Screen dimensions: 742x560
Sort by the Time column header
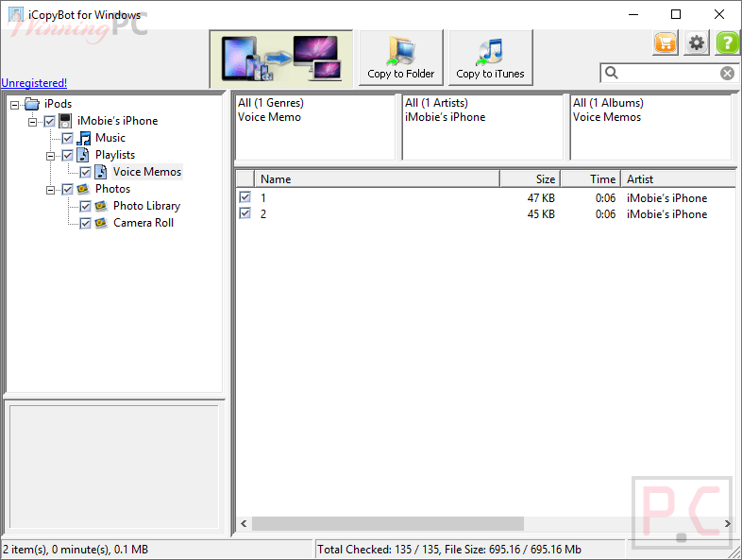[591, 178]
